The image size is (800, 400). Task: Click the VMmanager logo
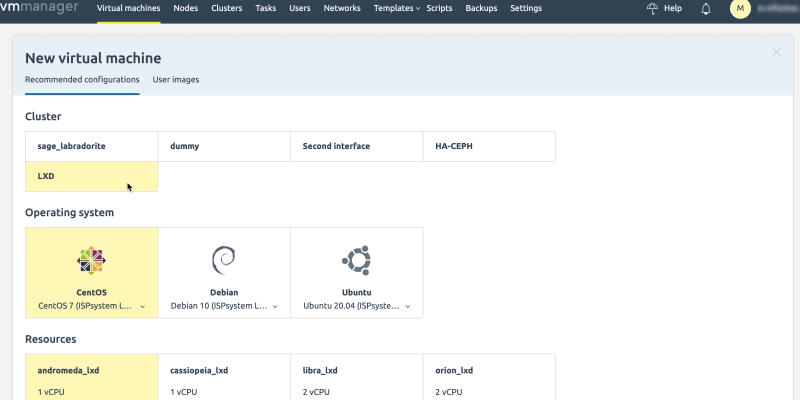click(x=39, y=7)
